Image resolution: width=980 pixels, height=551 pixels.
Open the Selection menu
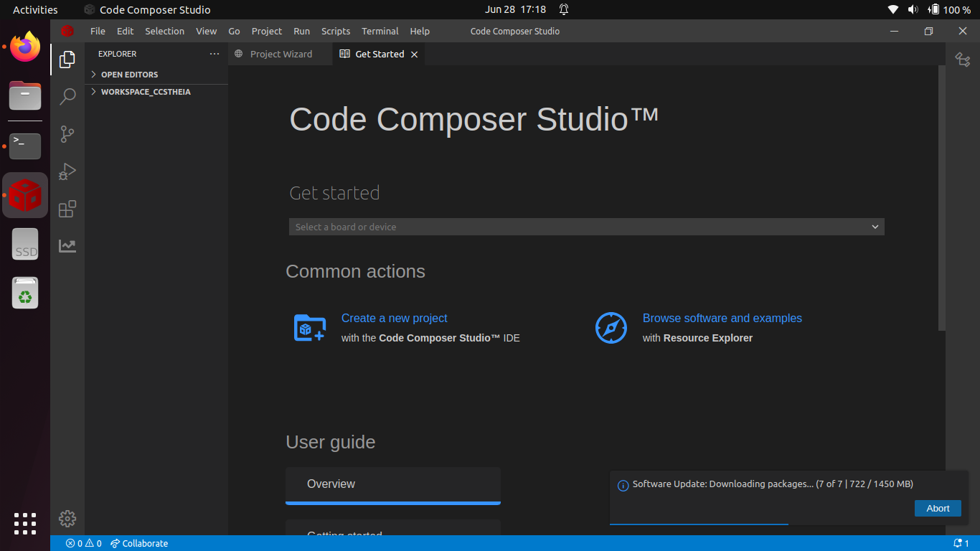(x=165, y=31)
